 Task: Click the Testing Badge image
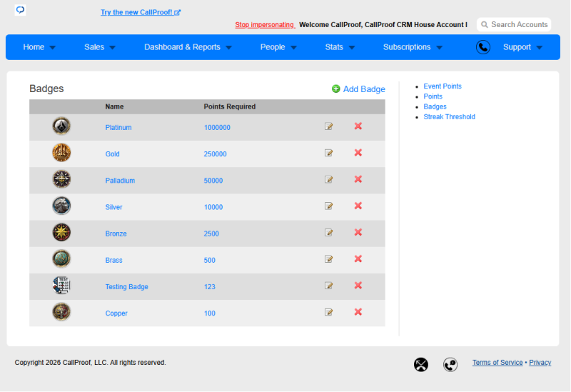coord(61,286)
